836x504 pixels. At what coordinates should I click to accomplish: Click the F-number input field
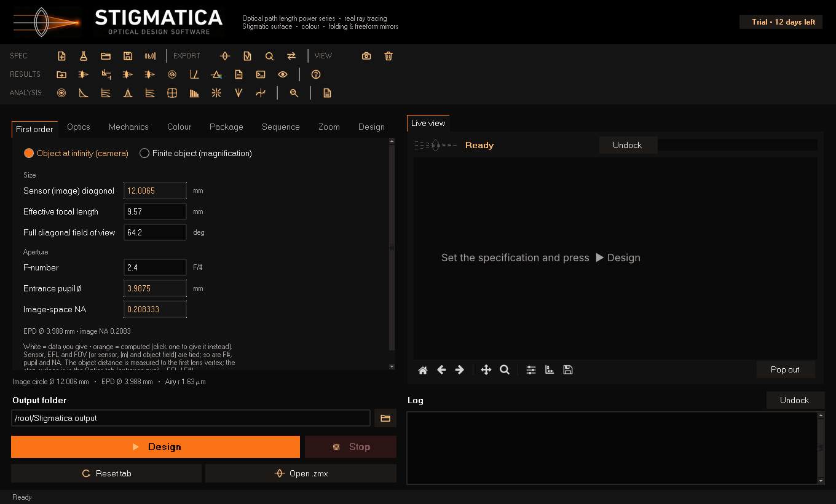click(x=155, y=267)
